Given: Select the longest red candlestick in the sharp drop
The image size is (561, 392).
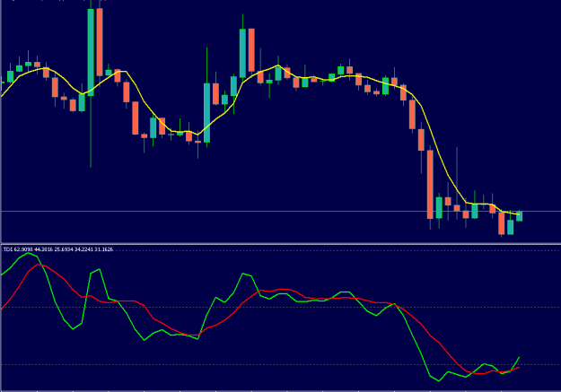Looking at the screenshot, I should point(430,185).
